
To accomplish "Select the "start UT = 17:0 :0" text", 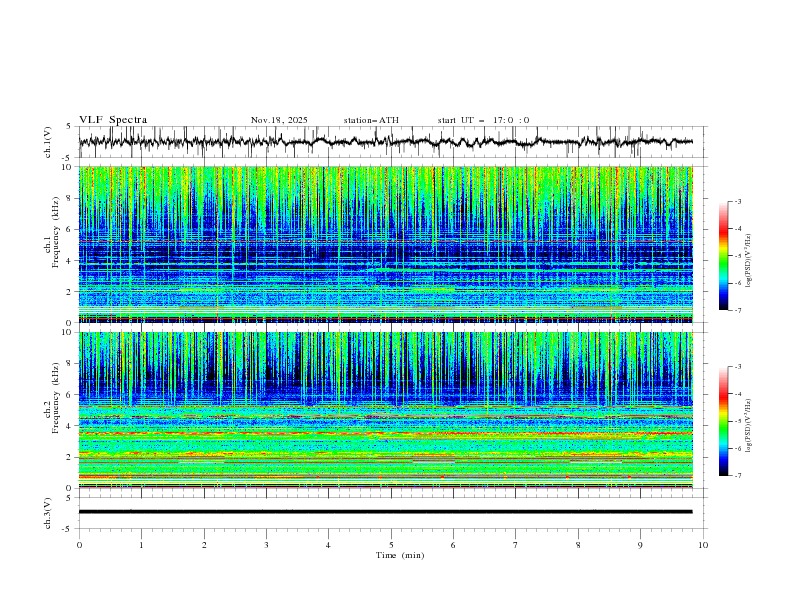I will (483, 120).
